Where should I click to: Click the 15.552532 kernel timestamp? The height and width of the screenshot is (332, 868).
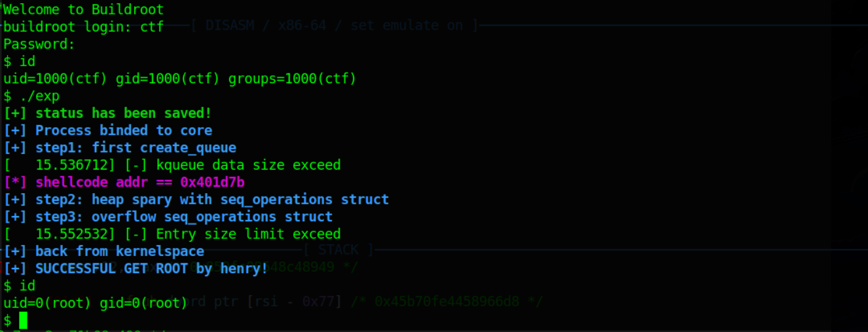pyautogui.click(x=67, y=234)
